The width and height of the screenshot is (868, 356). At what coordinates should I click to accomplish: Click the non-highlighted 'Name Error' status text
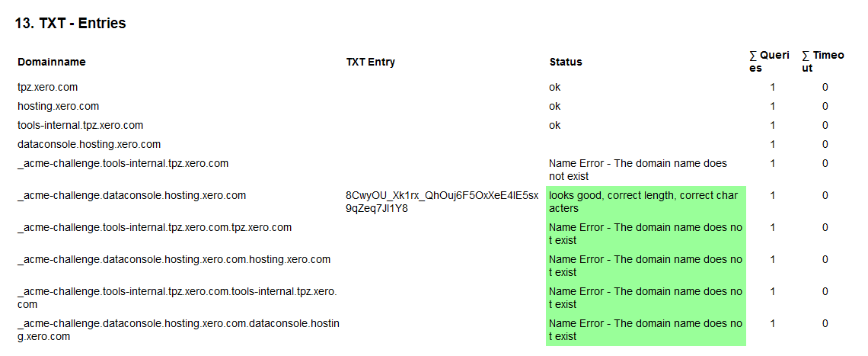pyautogui.click(x=638, y=170)
